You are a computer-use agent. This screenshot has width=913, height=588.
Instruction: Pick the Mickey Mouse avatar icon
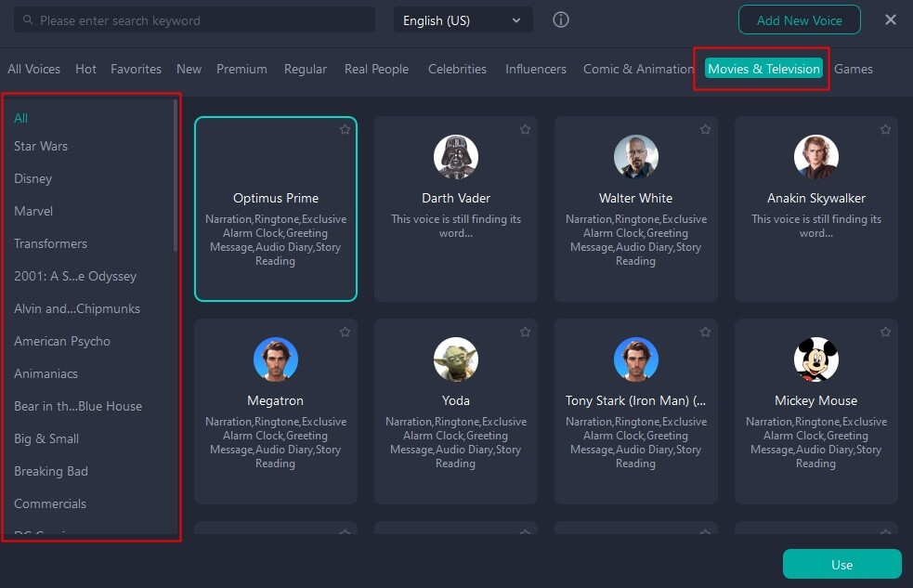816,359
